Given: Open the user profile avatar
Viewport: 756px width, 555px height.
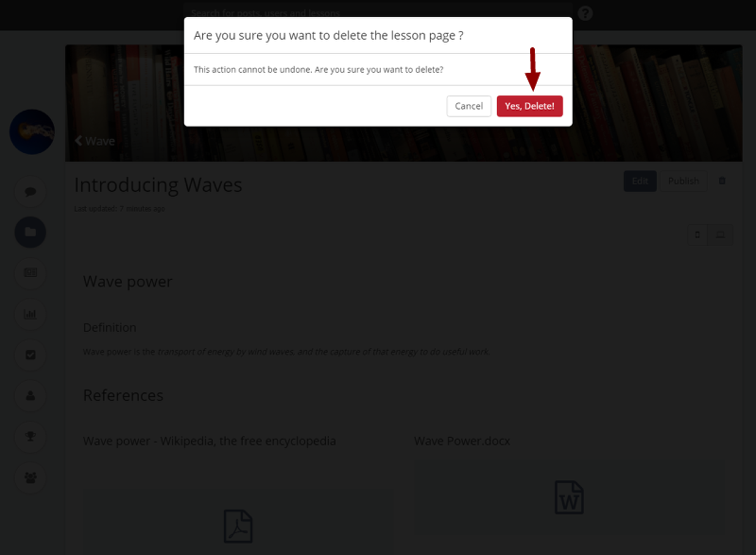Looking at the screenshot, I should (32, 131).
